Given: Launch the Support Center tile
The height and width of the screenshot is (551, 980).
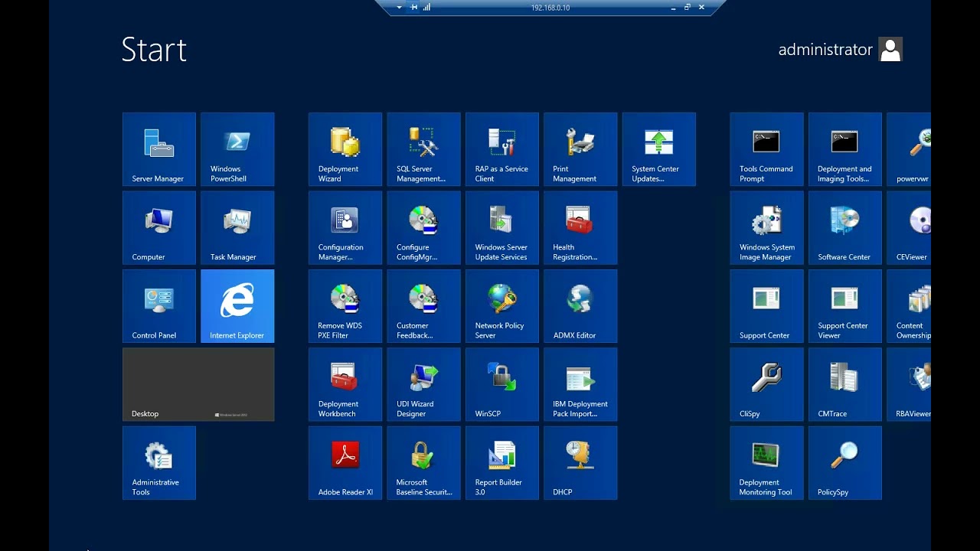Looking at the screenshot, I should 766,306.
